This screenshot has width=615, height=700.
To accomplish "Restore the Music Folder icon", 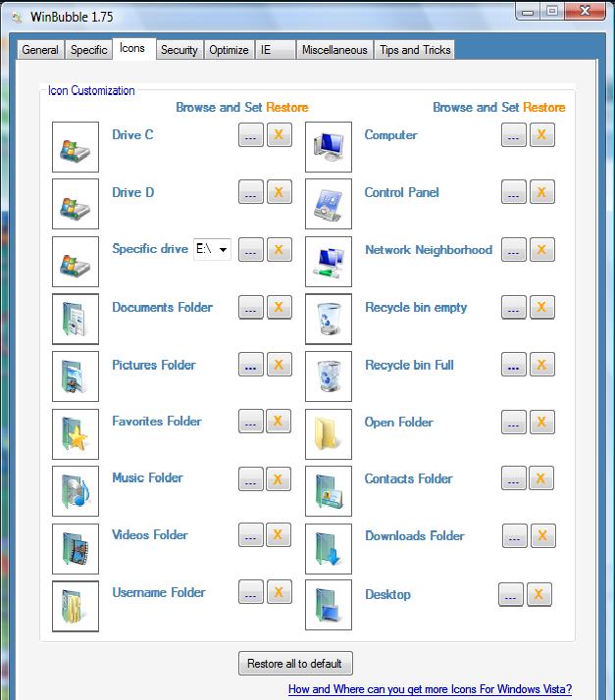I will (279, 479).
